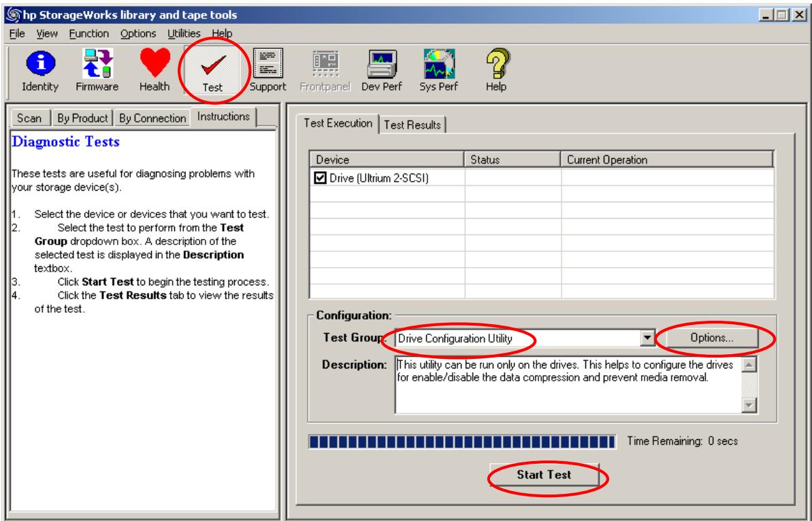The height and width of the screenshot is (521, 812).
Task: Click the Diagnostic Tests heading
Action: click(66, 142)
